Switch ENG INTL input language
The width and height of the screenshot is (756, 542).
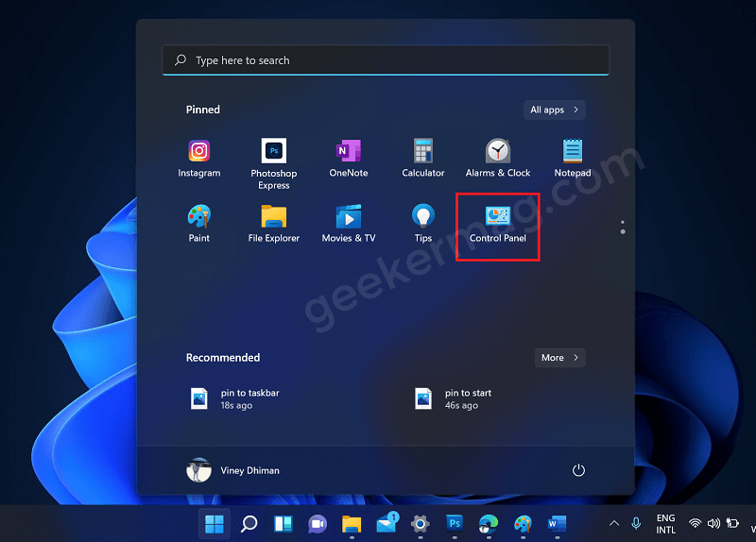[665, 524]
